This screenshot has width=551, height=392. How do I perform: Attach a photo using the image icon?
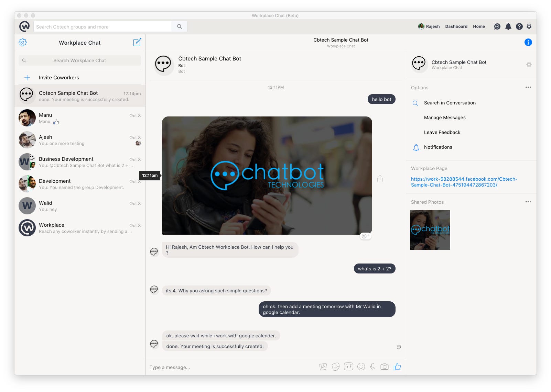(x=323, y=367)
